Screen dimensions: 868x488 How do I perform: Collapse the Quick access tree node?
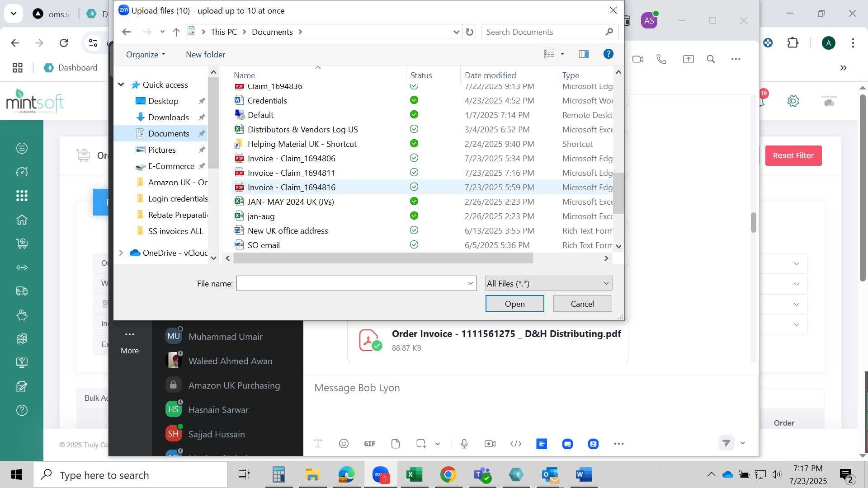tap(121, 84)
